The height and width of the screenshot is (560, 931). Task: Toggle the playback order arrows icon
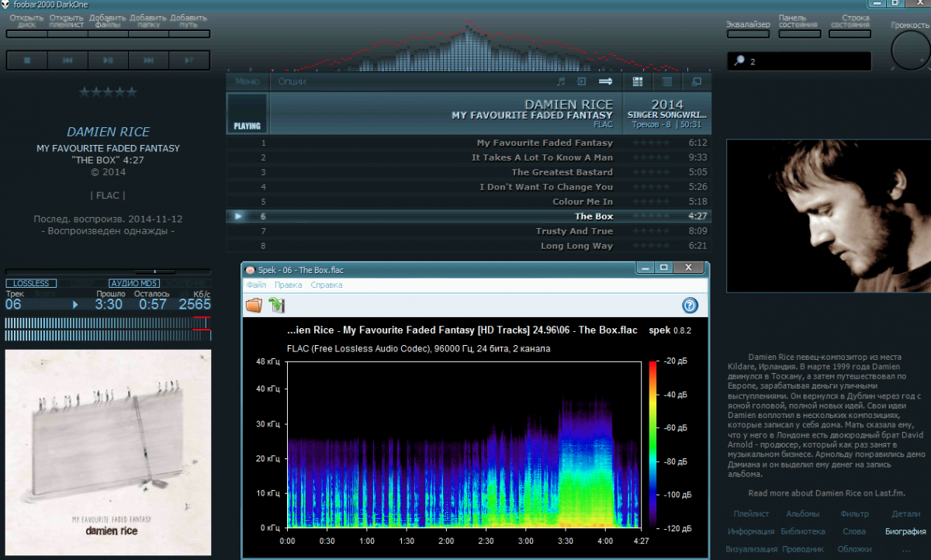(x=606, y=81)
